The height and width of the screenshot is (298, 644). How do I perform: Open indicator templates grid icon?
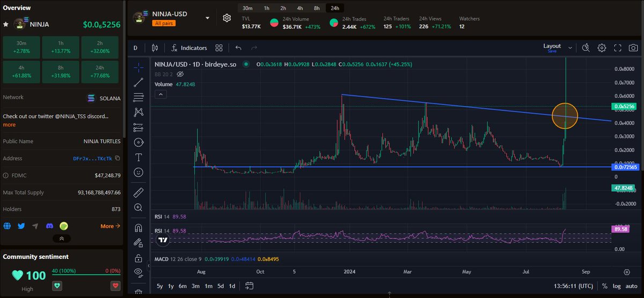(x=219, y=48)
